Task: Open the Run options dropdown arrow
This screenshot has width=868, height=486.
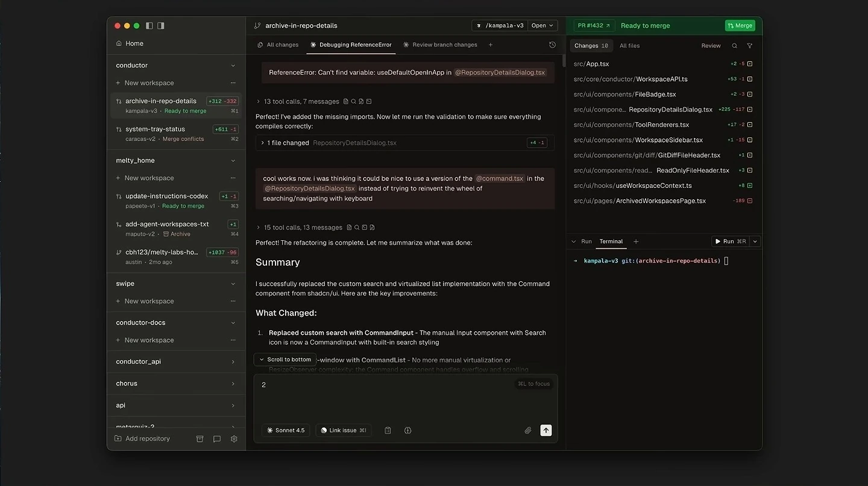Action: pos(755,241)
